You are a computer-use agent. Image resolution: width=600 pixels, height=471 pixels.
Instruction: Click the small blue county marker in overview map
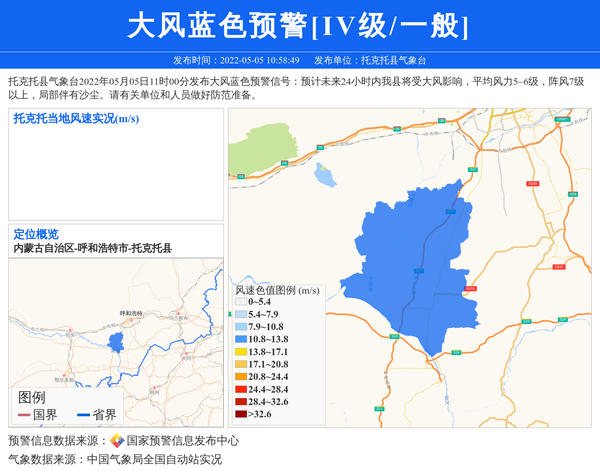coord(116,343)
